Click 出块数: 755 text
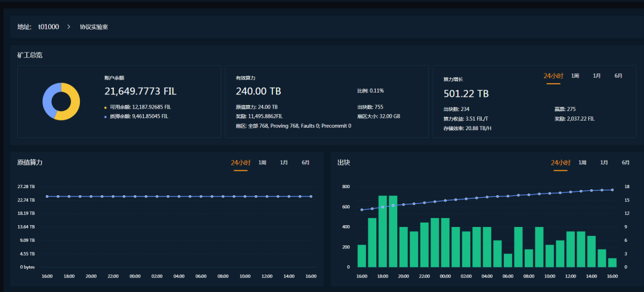This screenshot has height=292, width=644. [x=370, y=107]
